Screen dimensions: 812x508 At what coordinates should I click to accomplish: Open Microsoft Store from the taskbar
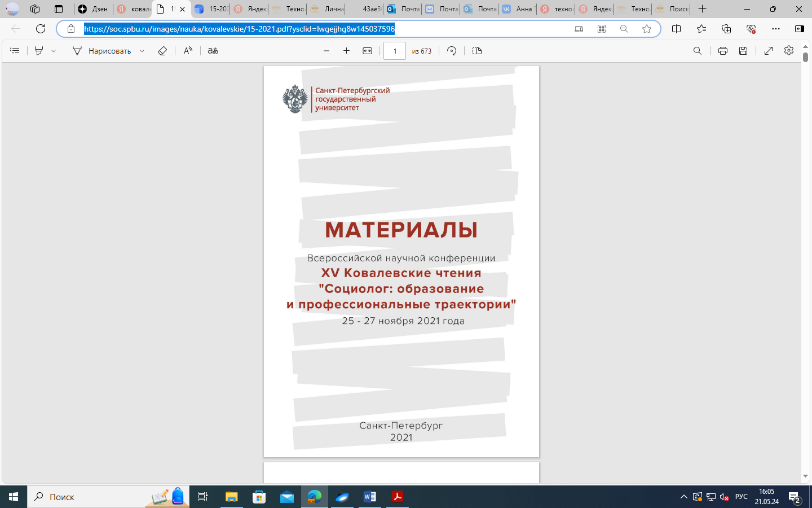tap(259, 497)
